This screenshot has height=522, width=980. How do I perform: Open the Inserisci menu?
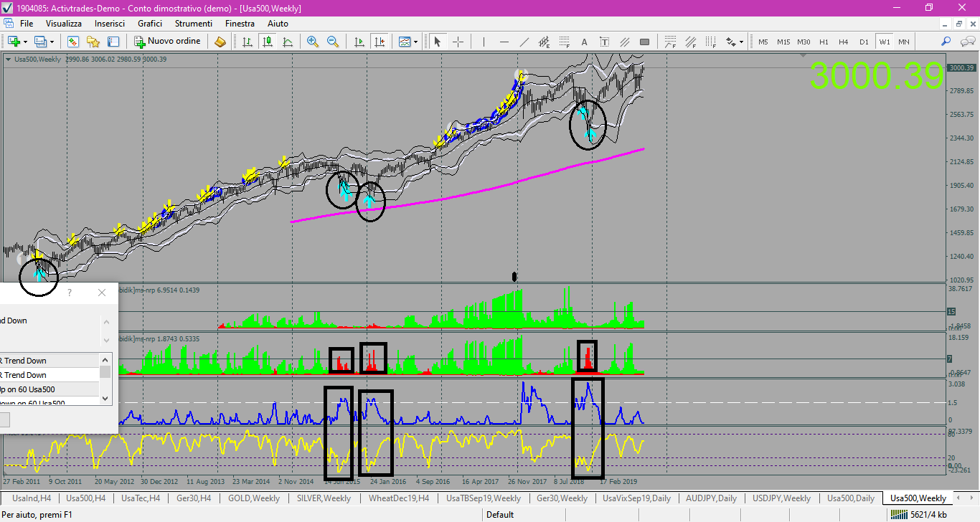(x=110, y=24)
